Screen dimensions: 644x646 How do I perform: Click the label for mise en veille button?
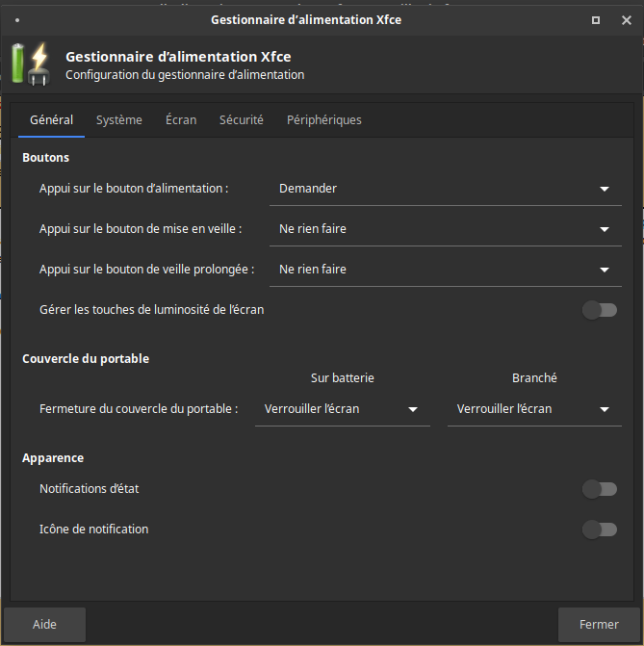pyautogui.click(x=141, y=229)
